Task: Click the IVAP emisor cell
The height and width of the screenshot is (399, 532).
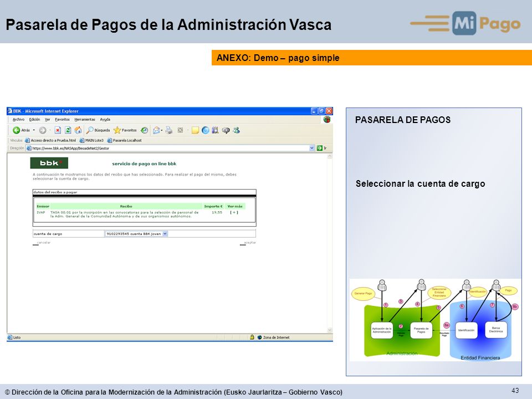Action: tap(40, 212)
